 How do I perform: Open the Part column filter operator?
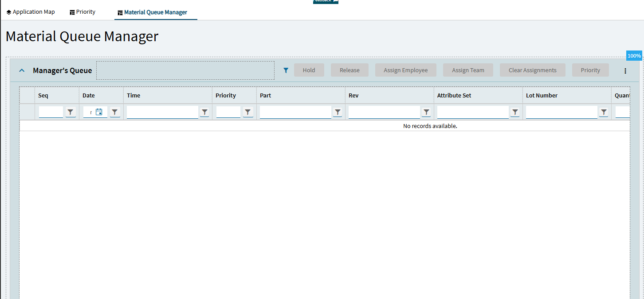pyautogui.click(x=338, y=112)
